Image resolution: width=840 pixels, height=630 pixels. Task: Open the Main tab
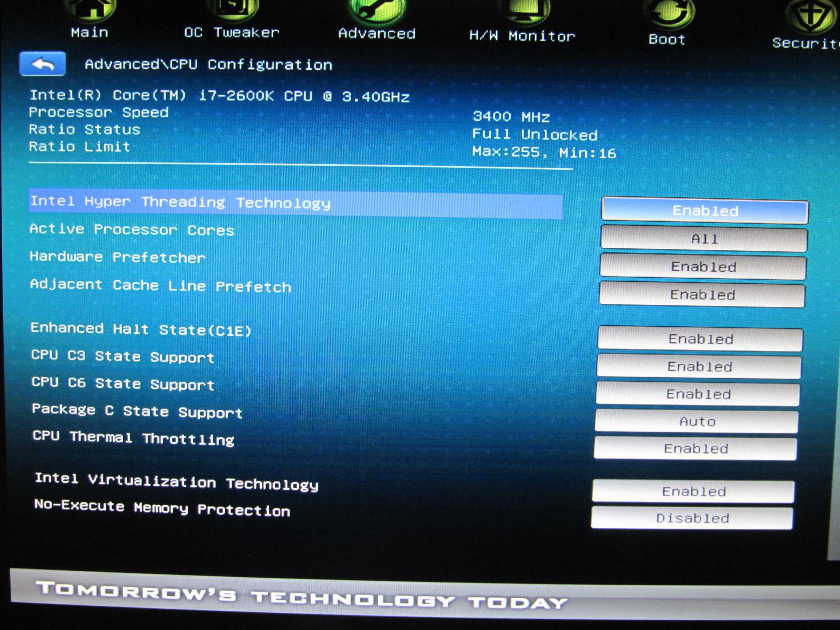click(x=90, y=32)
